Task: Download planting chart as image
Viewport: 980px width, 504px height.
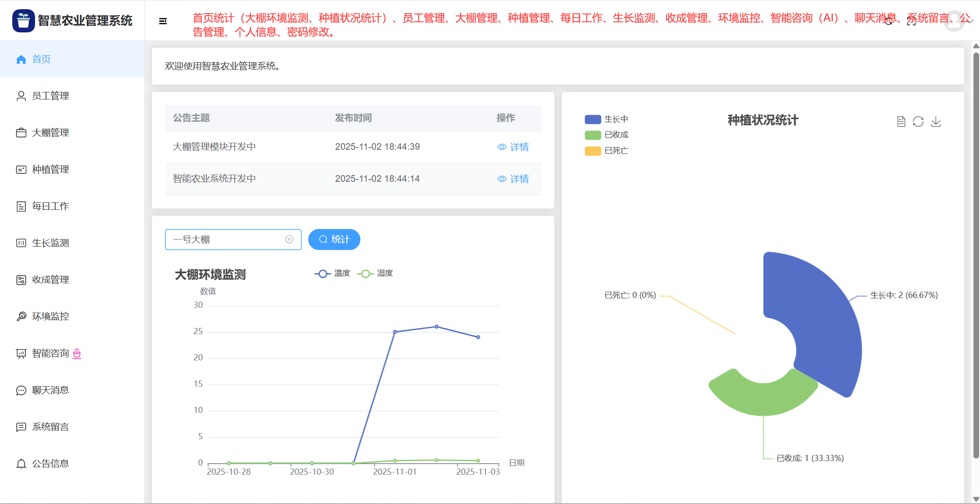Action: (936, 122)
